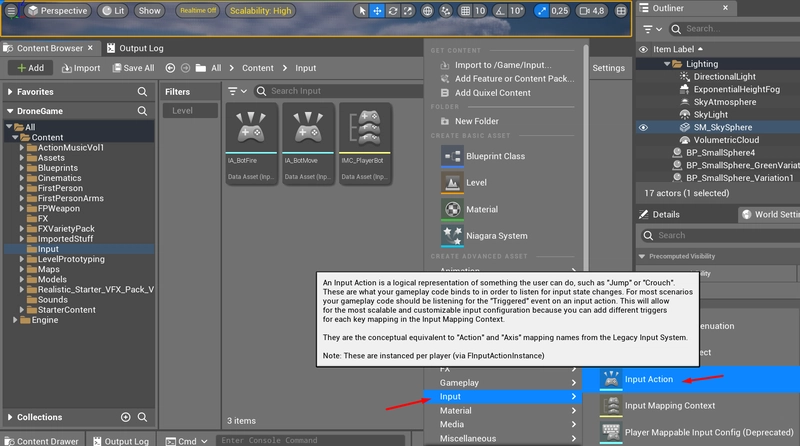The width and height of the screenshot is (800, 446).
Task: Open the Show flags menu
Action: pos(149,11)
